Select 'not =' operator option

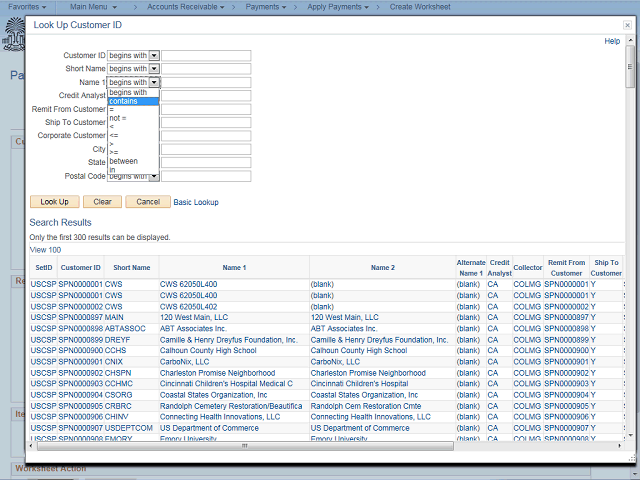pos(133,118)
